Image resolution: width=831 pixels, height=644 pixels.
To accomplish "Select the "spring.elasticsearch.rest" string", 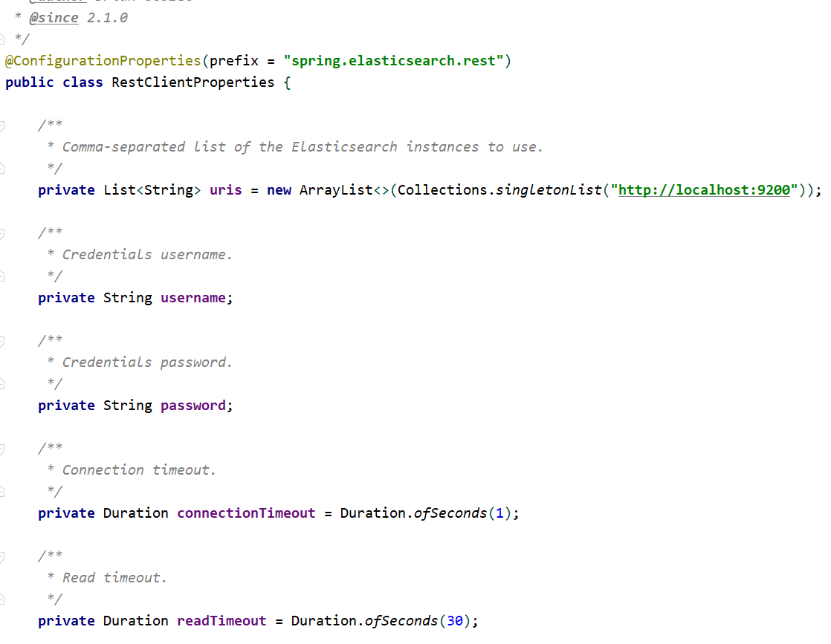I will coord(393,61).
